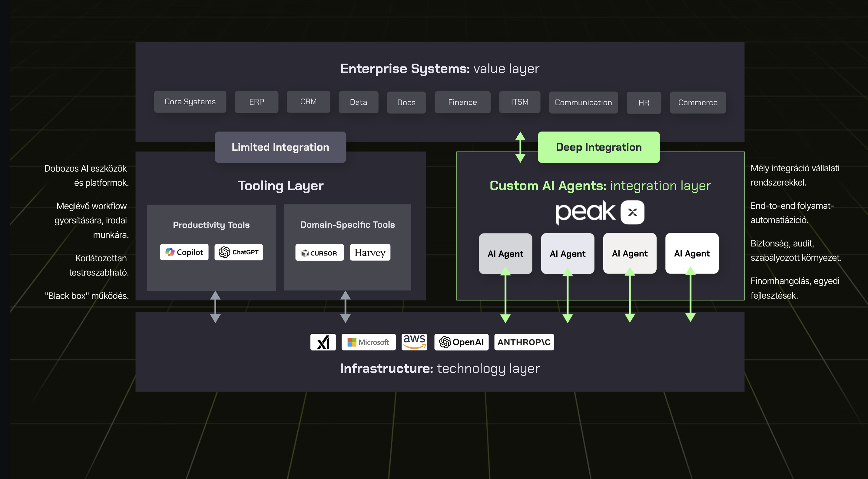Click the Enterprise Systems: value layer title

tap(440, 69)
